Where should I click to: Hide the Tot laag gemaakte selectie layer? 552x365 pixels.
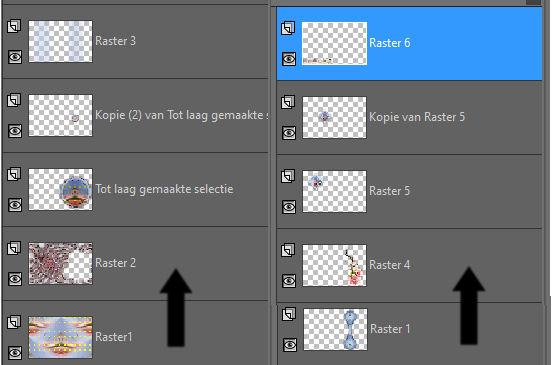pos(15,204)
